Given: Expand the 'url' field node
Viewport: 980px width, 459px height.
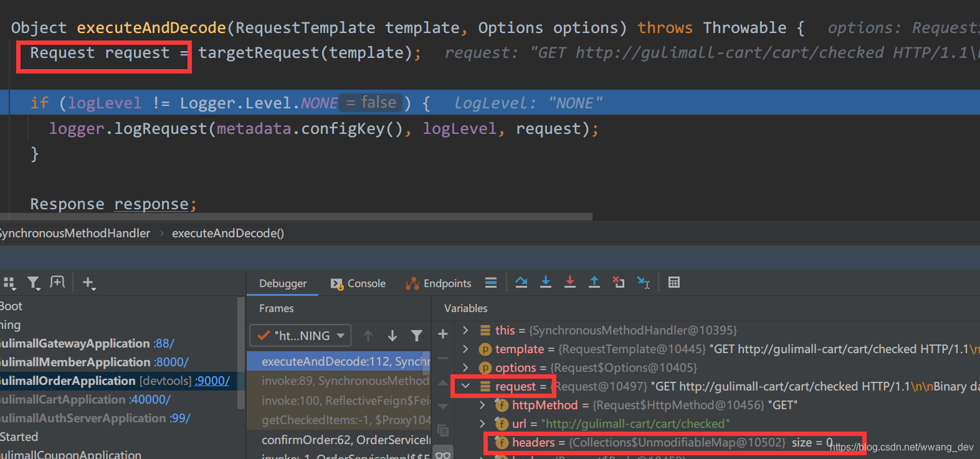Looking at the screenshot, I should coord(482,424).
